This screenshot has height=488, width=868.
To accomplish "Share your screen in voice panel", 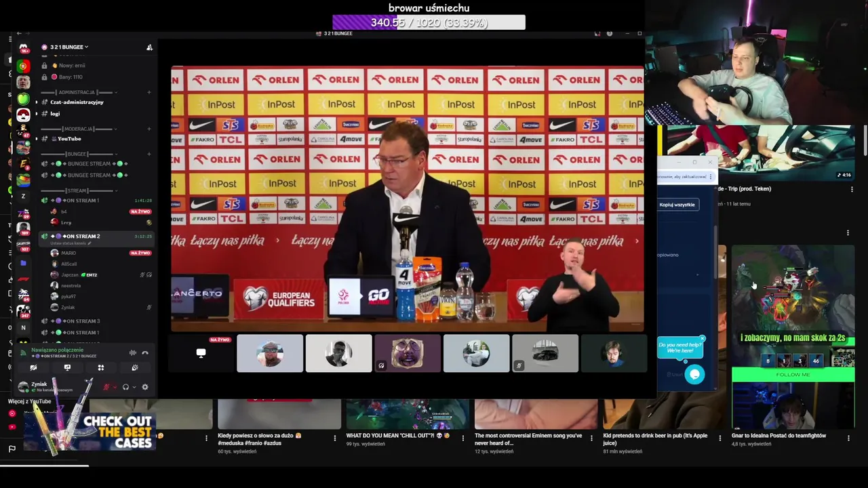I will (67, 367).
